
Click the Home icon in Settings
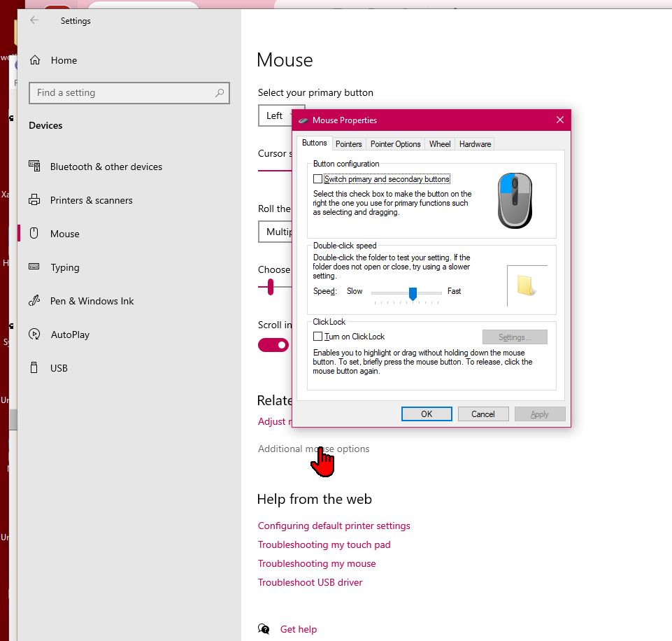coord(34,60)
